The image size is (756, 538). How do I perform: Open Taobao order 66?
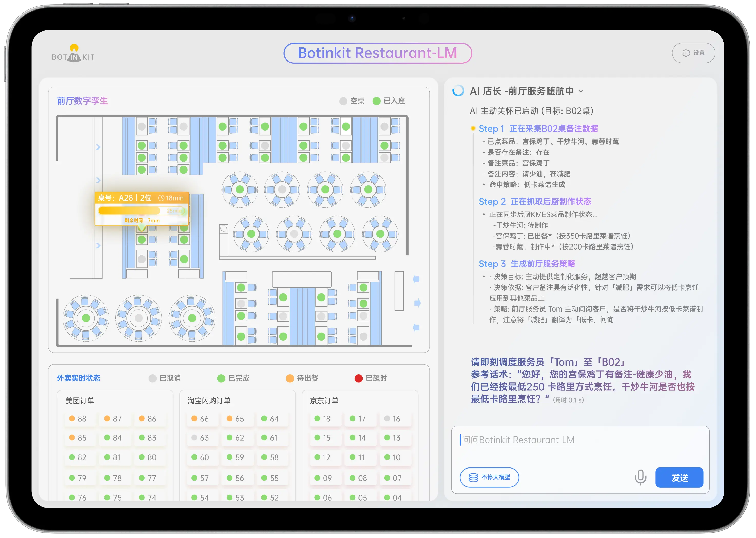point(203,419)
